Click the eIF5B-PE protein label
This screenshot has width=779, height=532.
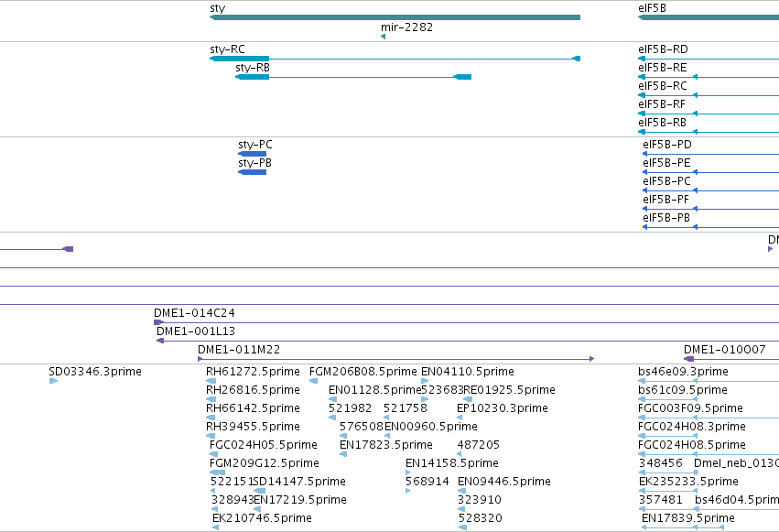[666, 163]
